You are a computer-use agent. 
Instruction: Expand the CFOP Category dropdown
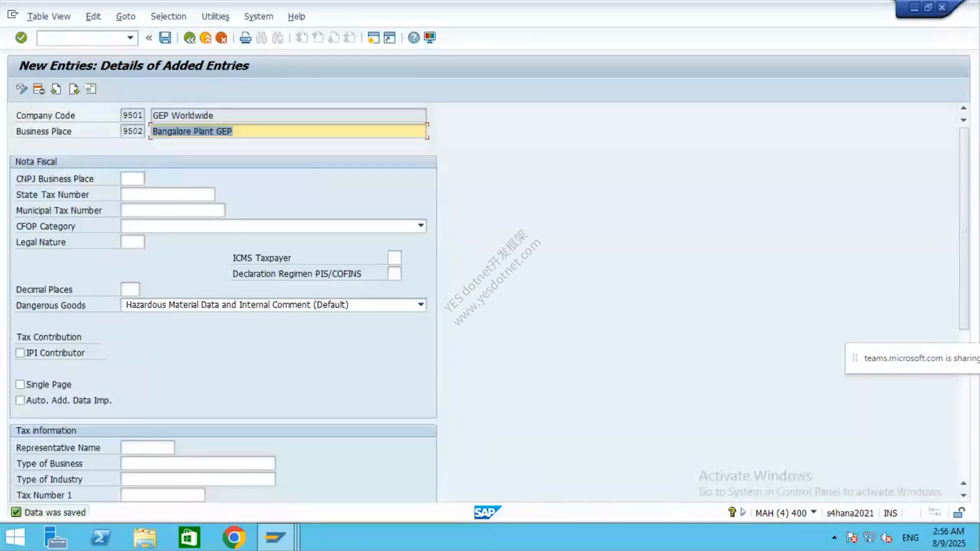[x=421, y=226]
